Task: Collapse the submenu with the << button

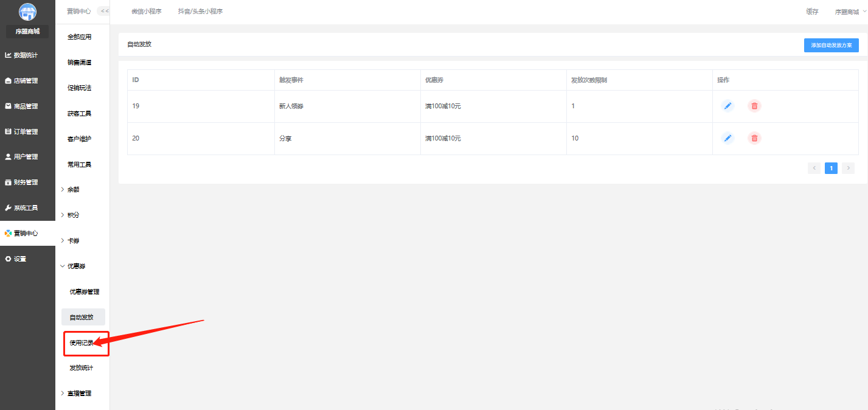Action: (x=104, y=11)
